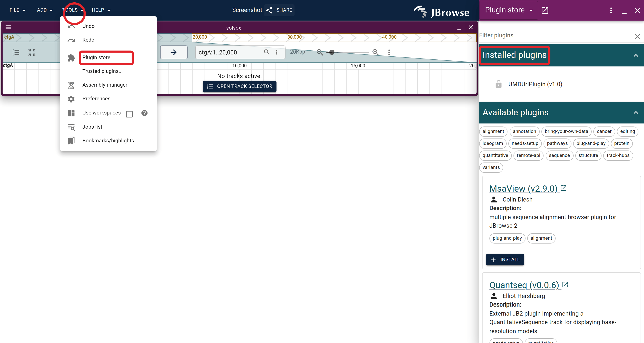Click the Filter plugins search field
The image size is (644, 343).
(555, 35)
